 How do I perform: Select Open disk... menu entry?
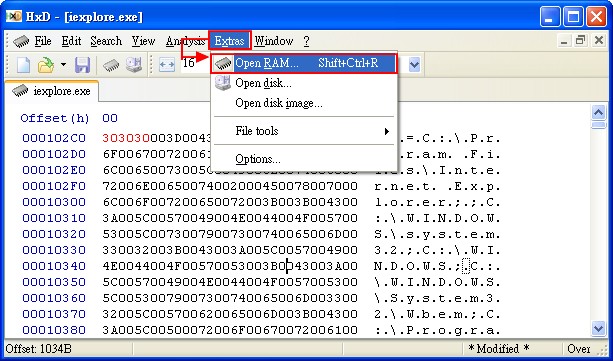(x=304, y=83)
